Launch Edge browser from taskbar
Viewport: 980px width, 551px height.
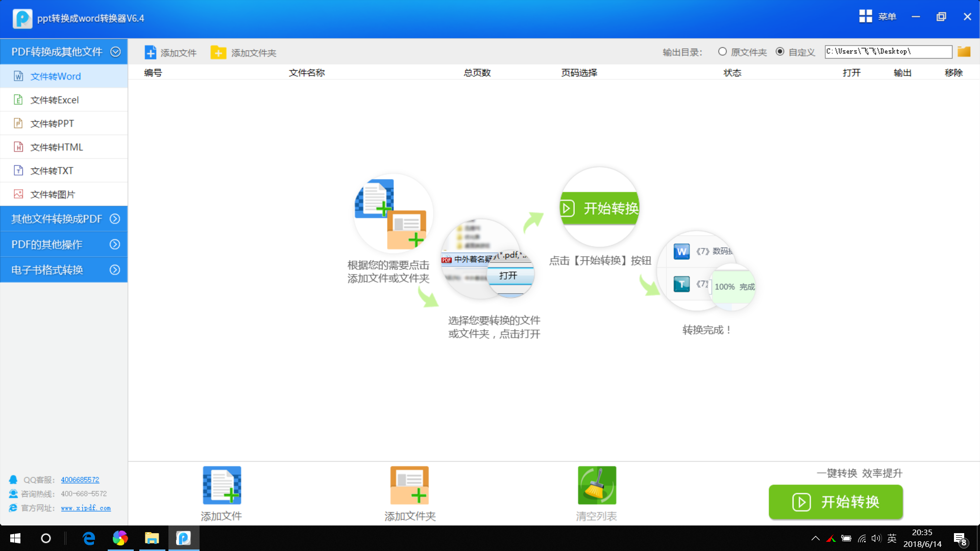click(x=89, y=538)
